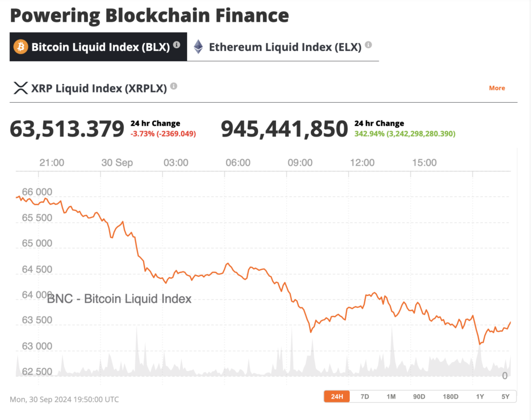Switch chart to the 1M timeframe
This screenshot has width=532, height=420.
pos(391,396)
